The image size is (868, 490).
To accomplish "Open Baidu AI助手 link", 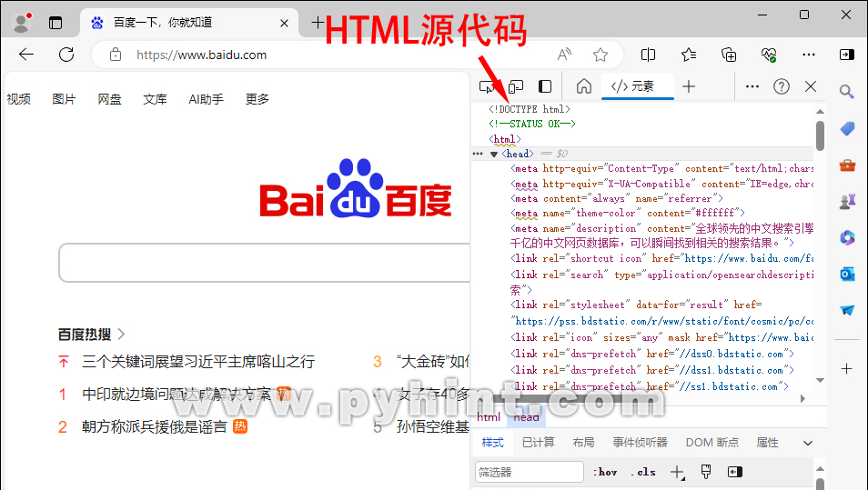I will pos(206,99).
